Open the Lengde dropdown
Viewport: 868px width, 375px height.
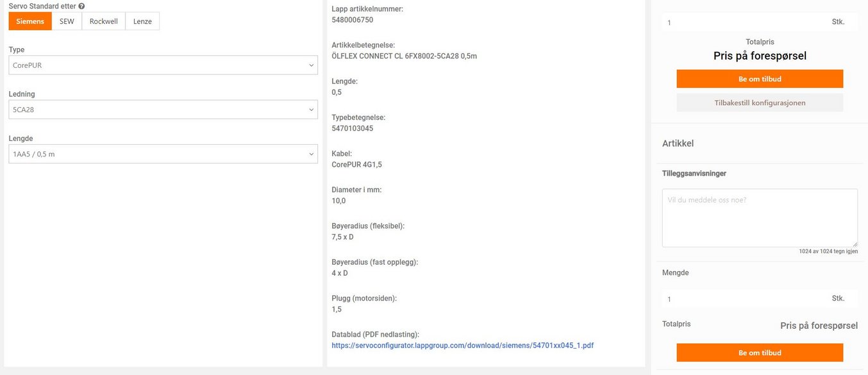163,154
